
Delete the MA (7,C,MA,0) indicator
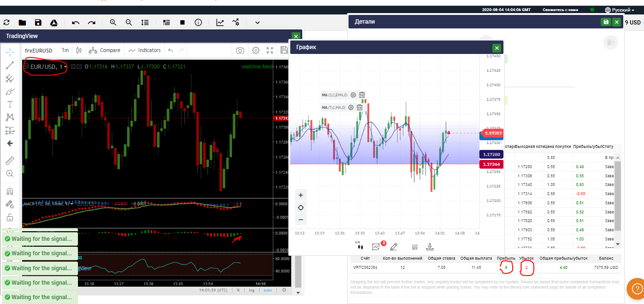pos(359,107)
